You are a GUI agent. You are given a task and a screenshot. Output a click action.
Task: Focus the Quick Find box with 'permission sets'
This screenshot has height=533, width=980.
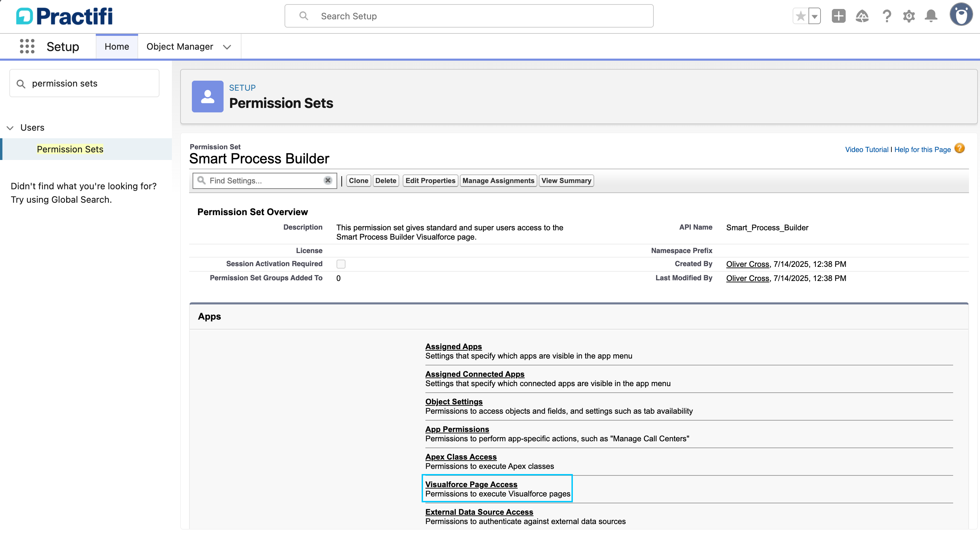tap(84, 83)
